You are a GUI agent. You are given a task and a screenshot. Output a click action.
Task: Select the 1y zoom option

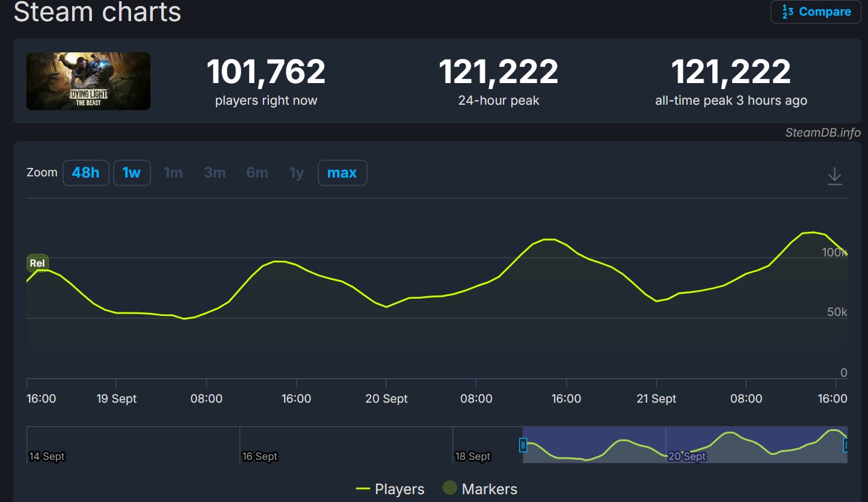pos(297,173)
